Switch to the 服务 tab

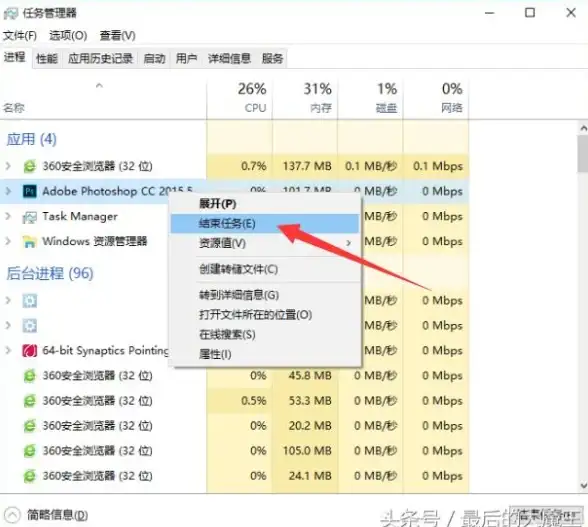tap(272, 59)
